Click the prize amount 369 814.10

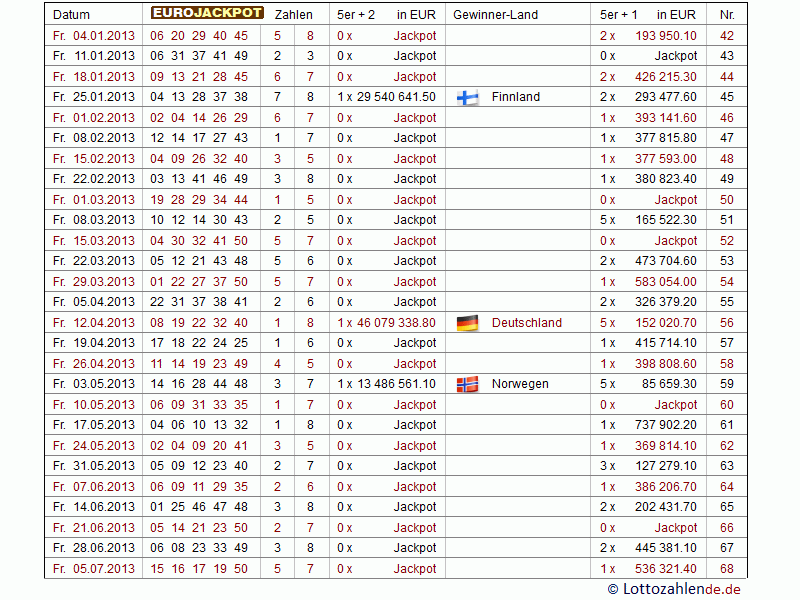click(x=666, y=446)
